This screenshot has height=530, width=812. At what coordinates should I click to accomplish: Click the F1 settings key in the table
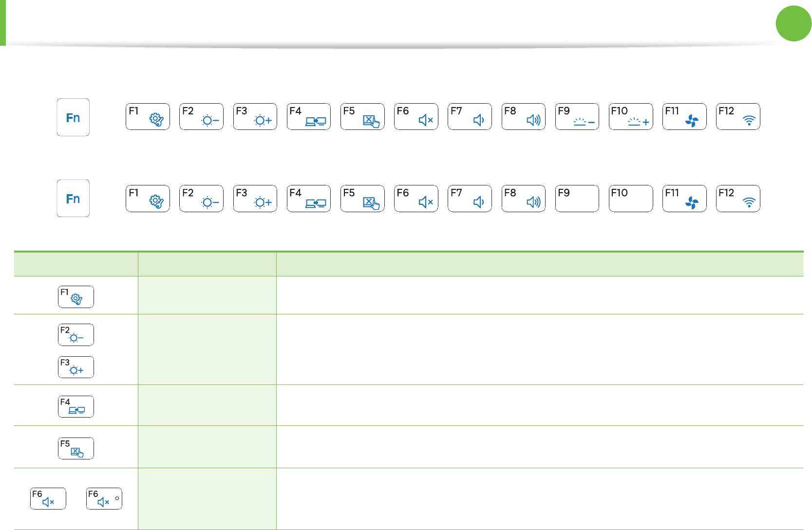76,297
